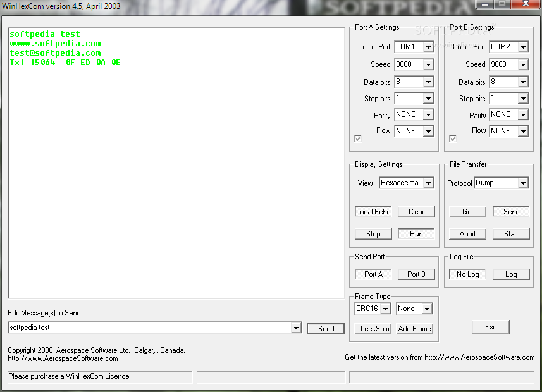Select Port B as send port

pyautogui.click(x=416, y=274)
